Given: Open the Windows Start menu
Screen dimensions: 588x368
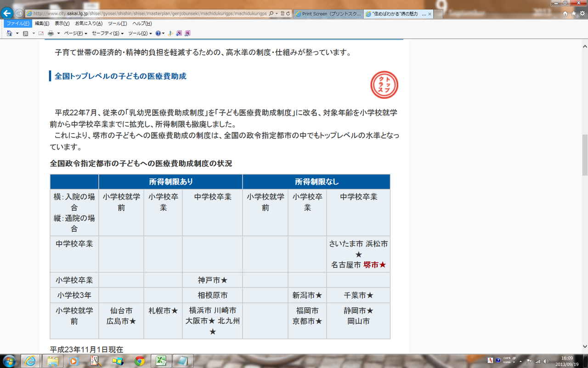Looking at the screenshot, I should 10,361.
